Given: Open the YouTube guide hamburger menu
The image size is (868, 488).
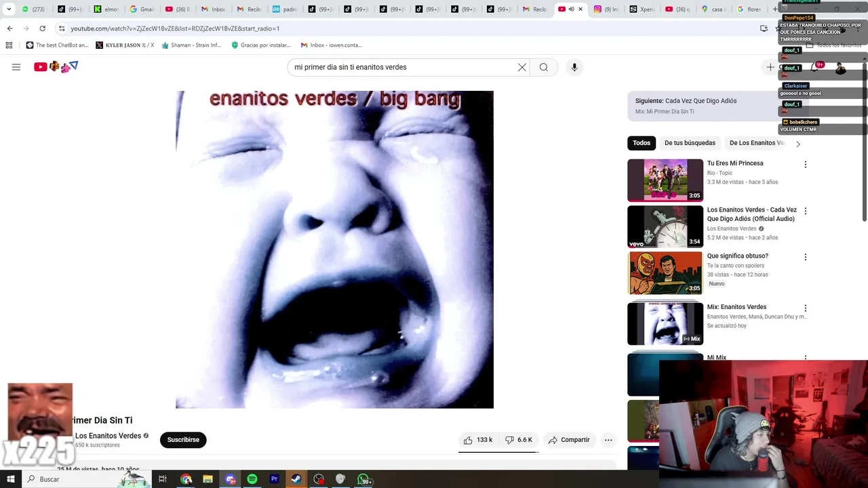Looking at the screenshot, I should point(16,67).
